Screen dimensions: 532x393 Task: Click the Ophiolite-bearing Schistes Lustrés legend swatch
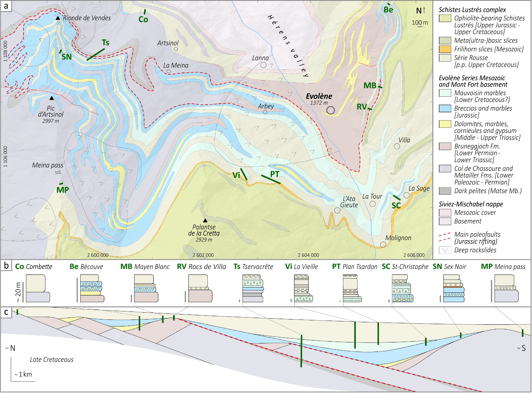click(x=445, y=18)
